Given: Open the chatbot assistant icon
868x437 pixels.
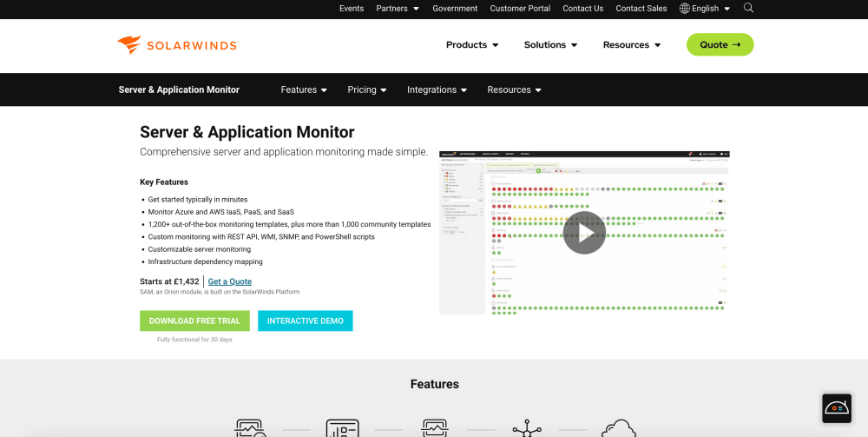Looking at the screenshot, I should click(x=837, y=408).
